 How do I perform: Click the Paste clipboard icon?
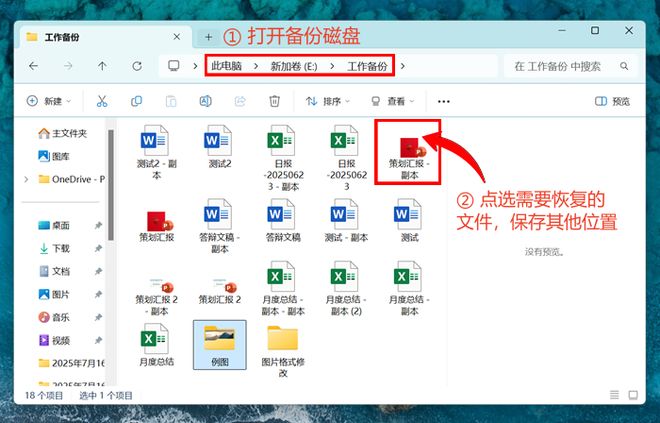(171, 101)
